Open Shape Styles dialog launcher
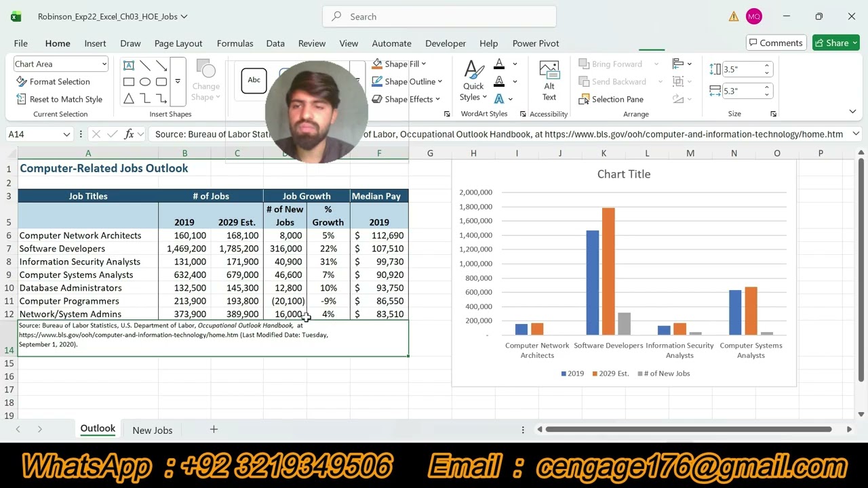Viewport: 868px width, 488px height. (446, 114)
